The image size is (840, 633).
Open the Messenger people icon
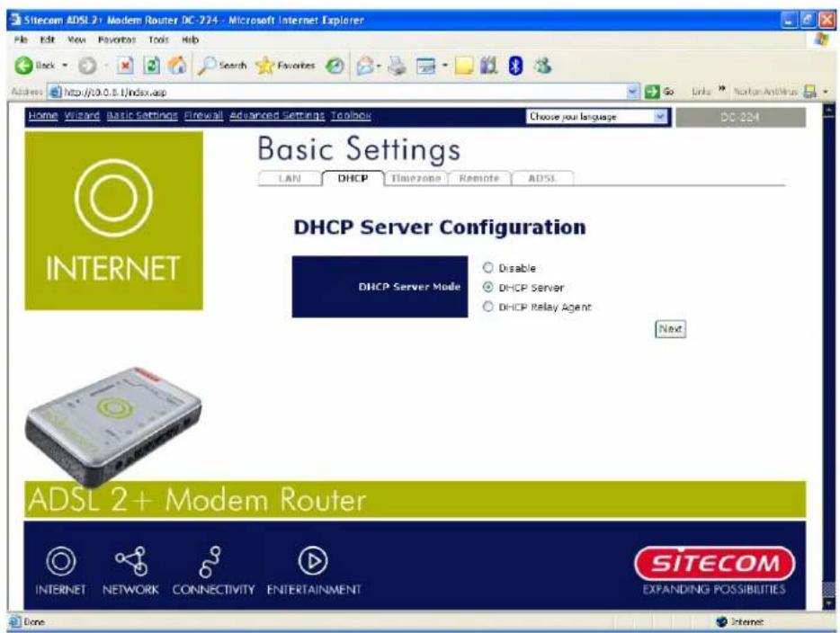click(542, 66)
